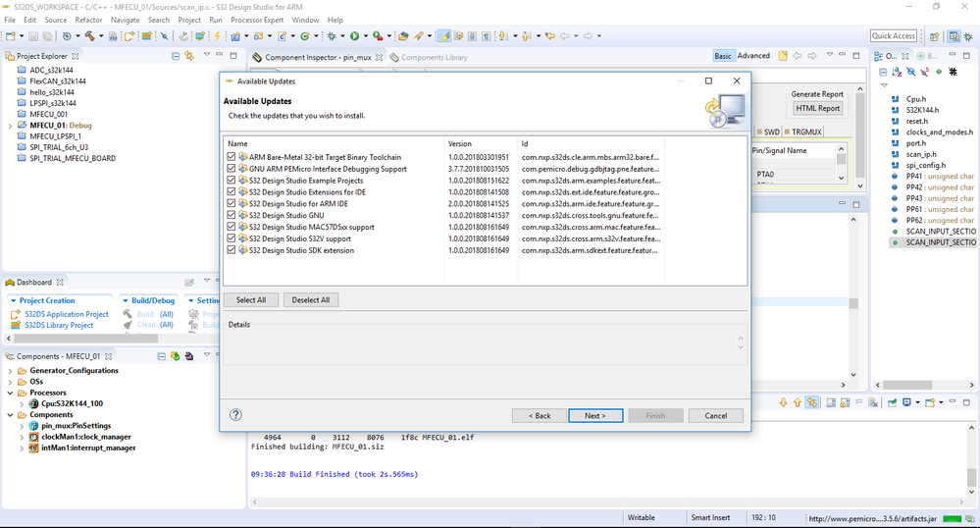Uncheck ARM Bare-Metal 32-bit Target Binary Toolchain
The width and height of the screenshot is (980, 528).
pyautogui.click(x=232, y=157)
